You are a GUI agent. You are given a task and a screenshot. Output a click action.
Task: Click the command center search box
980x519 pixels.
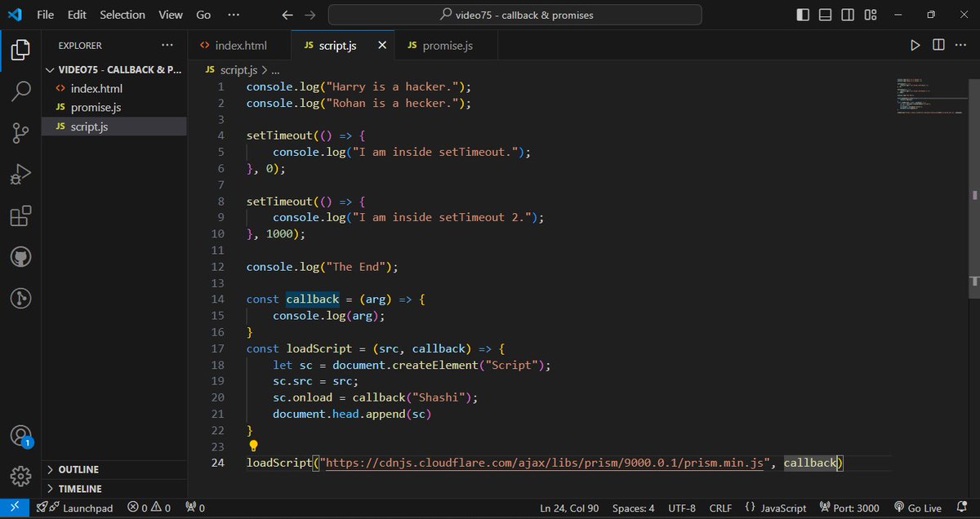514,15
